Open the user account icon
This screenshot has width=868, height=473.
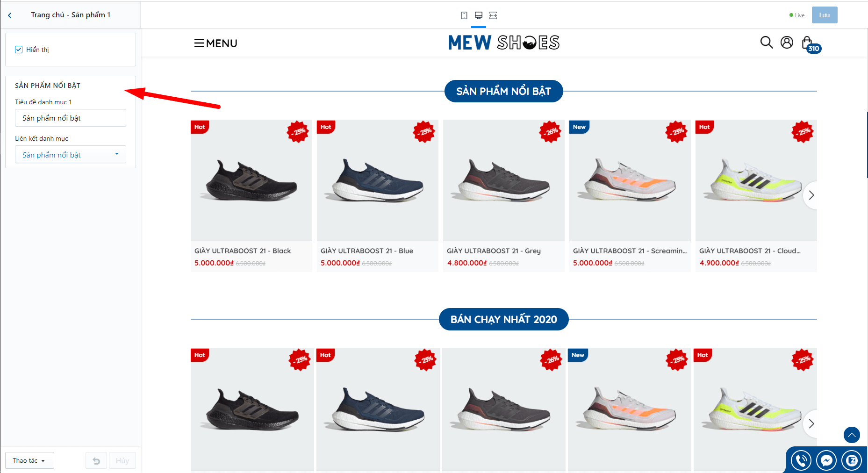tap(787, 43)
